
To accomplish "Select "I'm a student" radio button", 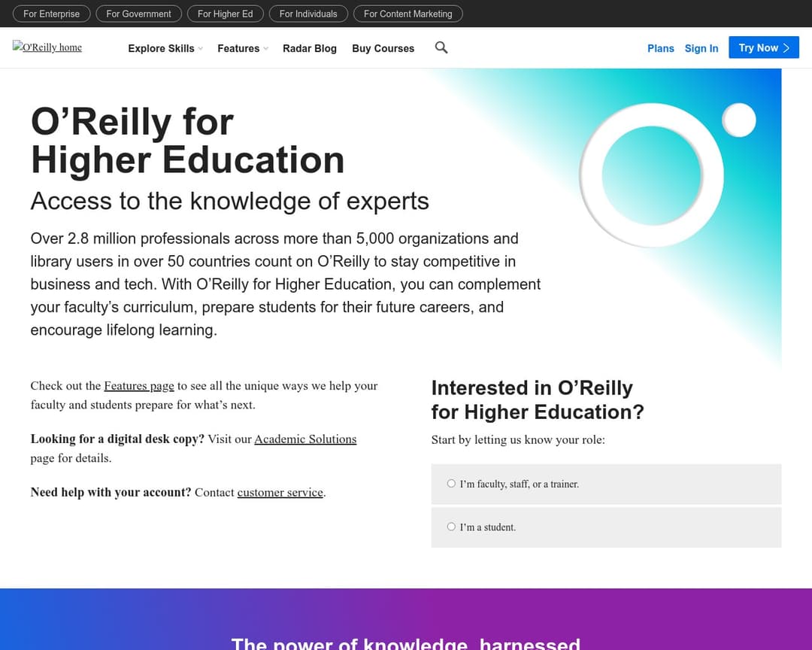I will pyautogui.click(x=451, y=527).
